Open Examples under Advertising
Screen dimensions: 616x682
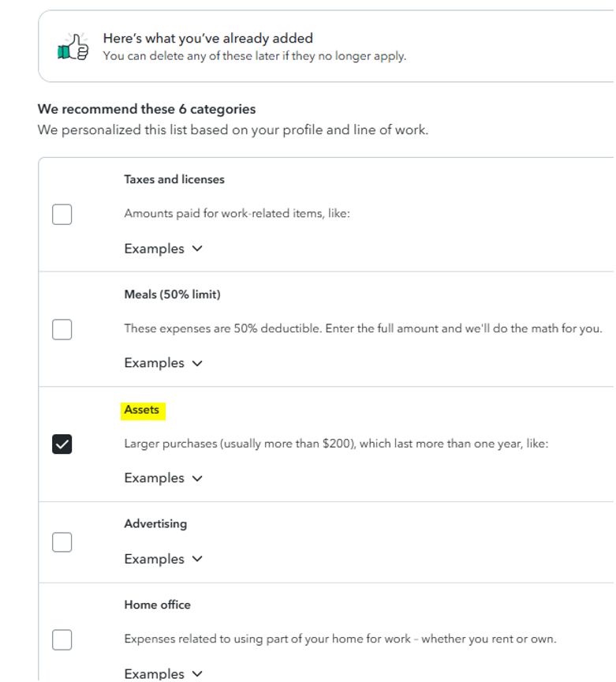click(162, 559)
